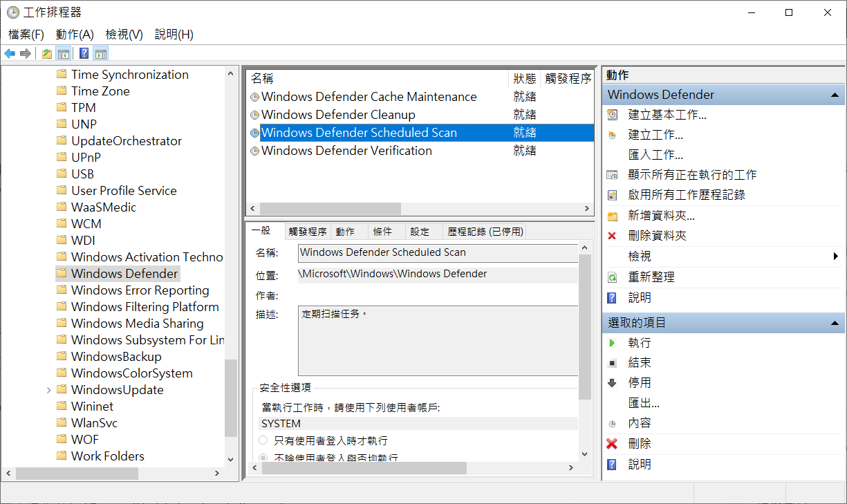847x504 pixels.
Task: Click the task list horizontal scrollbar thumb
Action: 331,208
